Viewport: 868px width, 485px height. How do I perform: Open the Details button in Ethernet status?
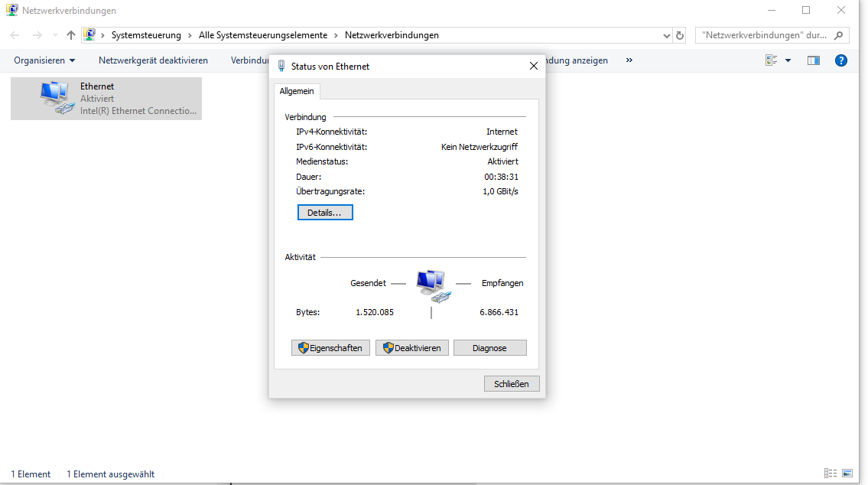point(325,213)
